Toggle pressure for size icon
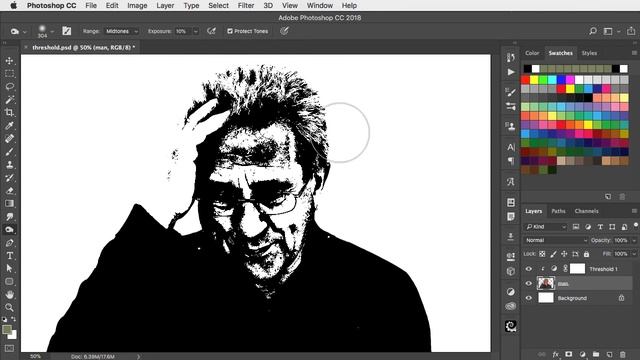The height and width of the screenshot is (360, 640). (x=284, y=31)
